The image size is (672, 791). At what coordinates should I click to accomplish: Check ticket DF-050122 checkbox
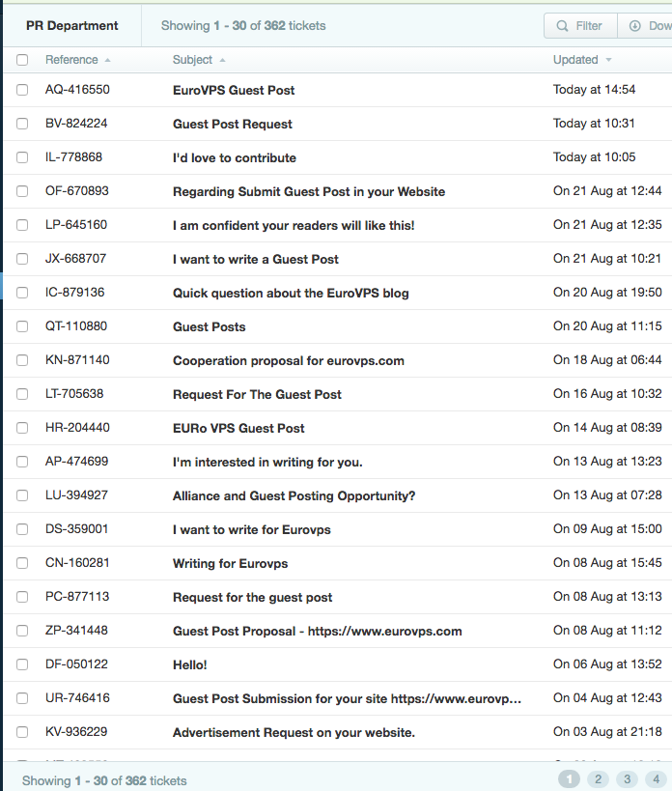coord(22,664)
